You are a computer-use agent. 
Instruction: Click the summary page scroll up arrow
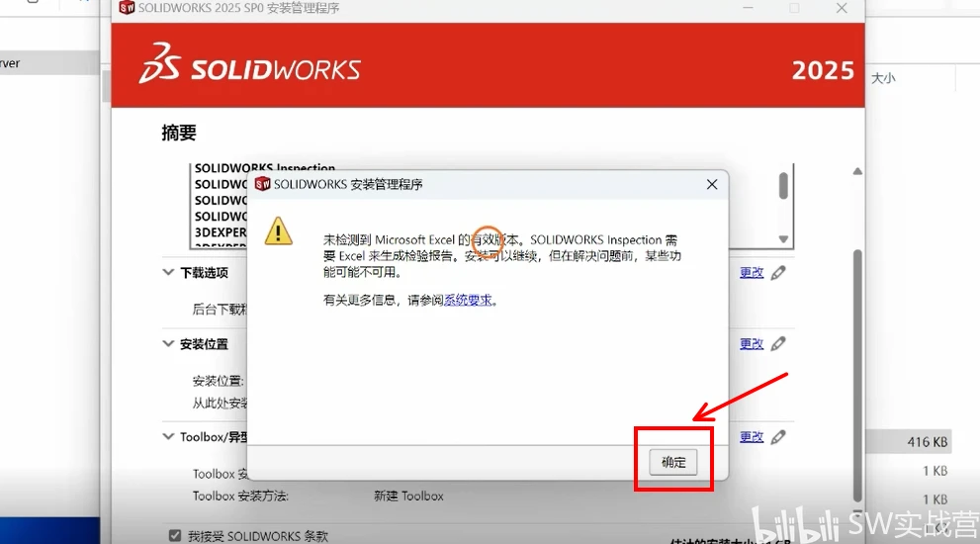click(857, 171)
